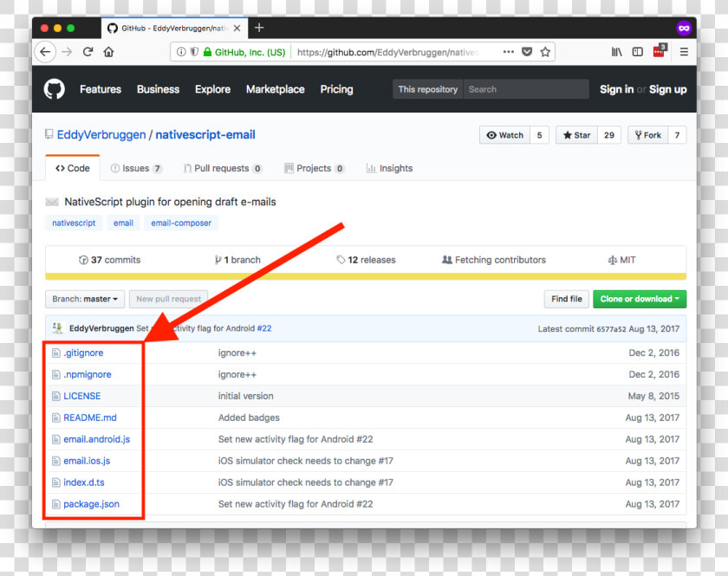Image resolution: width=728 pixels, height=576 pixels.
Task: Click the Fork button
Action: coord(647,135)
